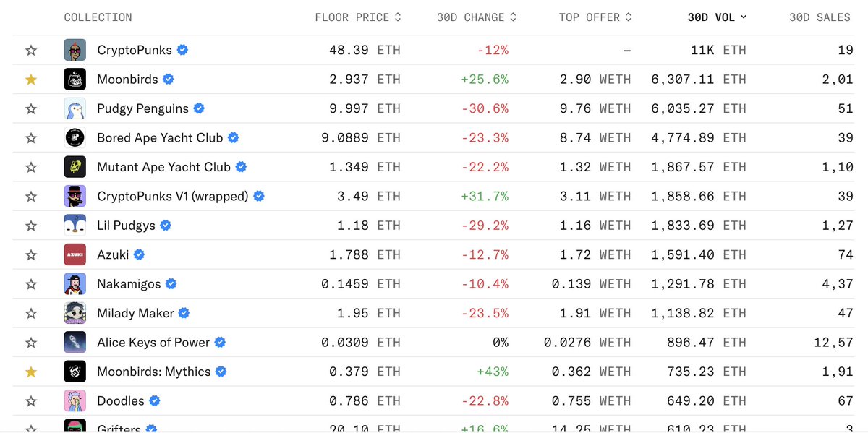Click the +25.6% change value
Viewport: 868px width, 433px height.
tap(485, 80)
